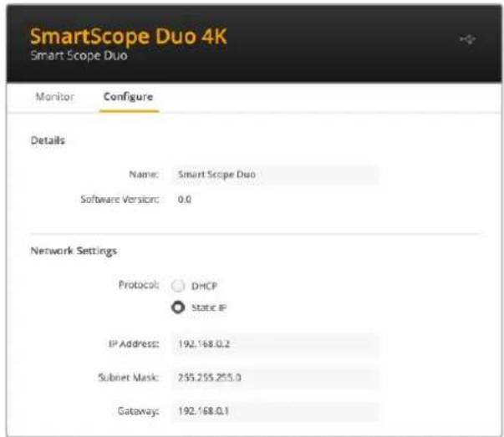This screenshot has height=437, width=504.
Task: Click the IP Address field 192.168.0.2
Action: point(275,343)
